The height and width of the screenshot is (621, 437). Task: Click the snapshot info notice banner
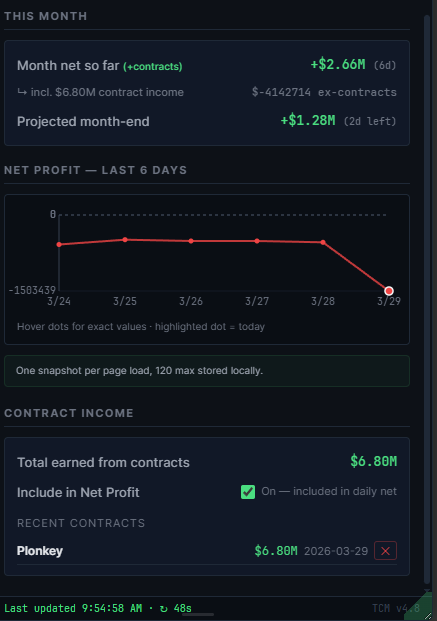coord(207,371)
